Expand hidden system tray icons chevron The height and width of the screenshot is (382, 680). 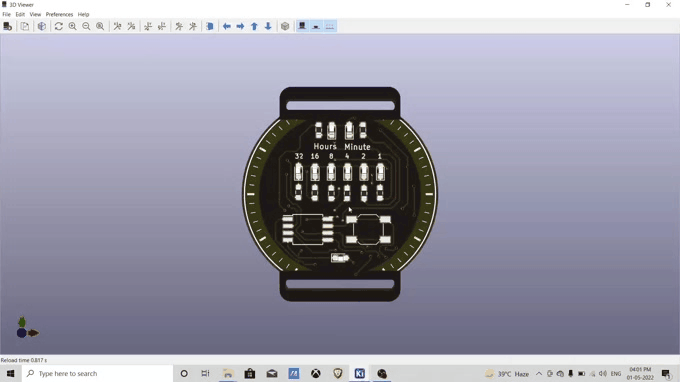coord(539,374)
